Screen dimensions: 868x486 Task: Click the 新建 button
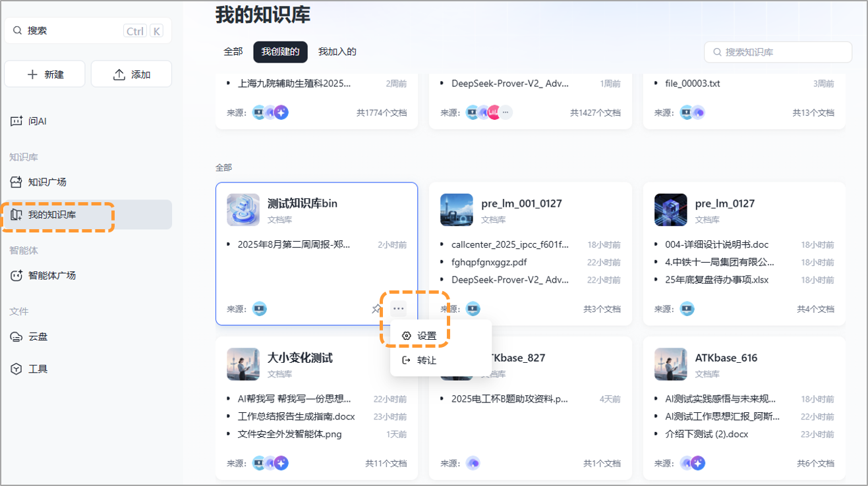(44, 74)
